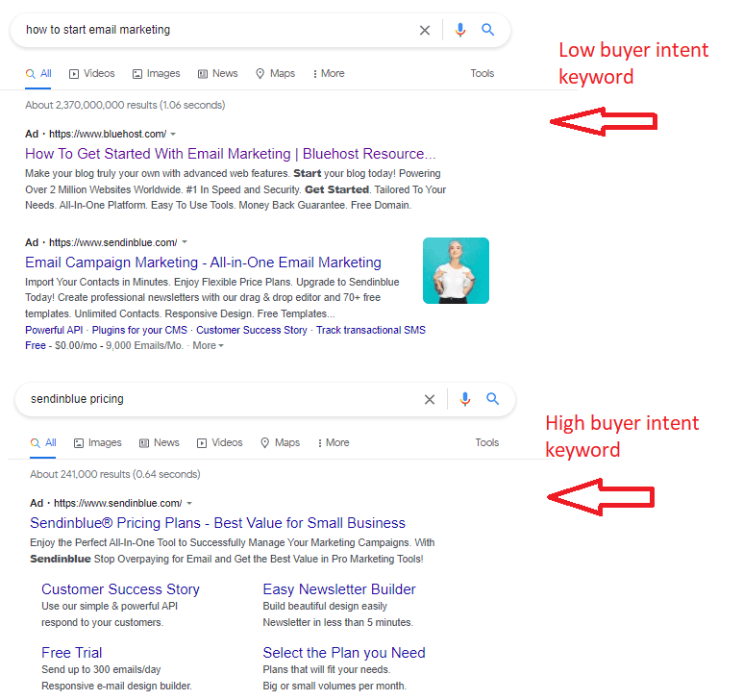Click 'About 2,370,000,000 results' text
This screenshot has height=700, width=743.
(125, 105)
